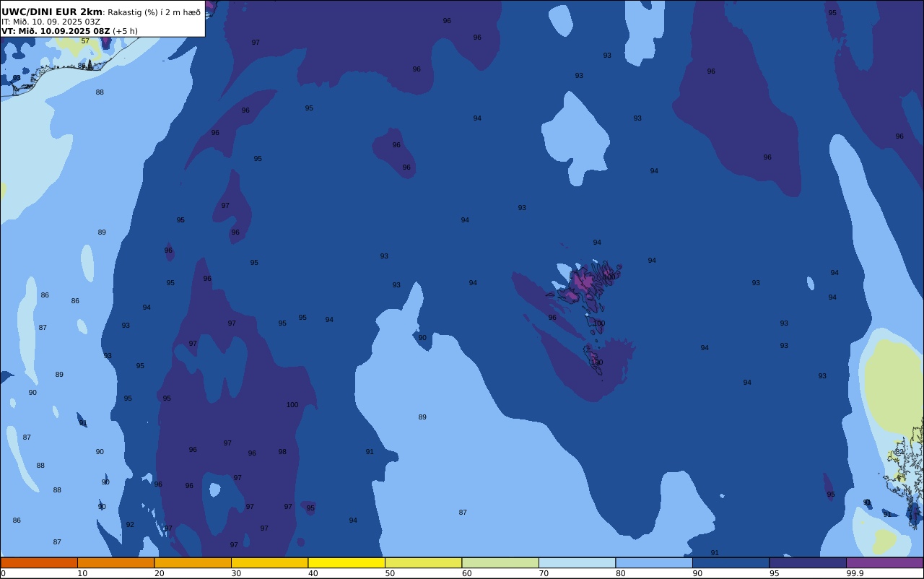Click the '57' value on the map

tap(85, 41)
